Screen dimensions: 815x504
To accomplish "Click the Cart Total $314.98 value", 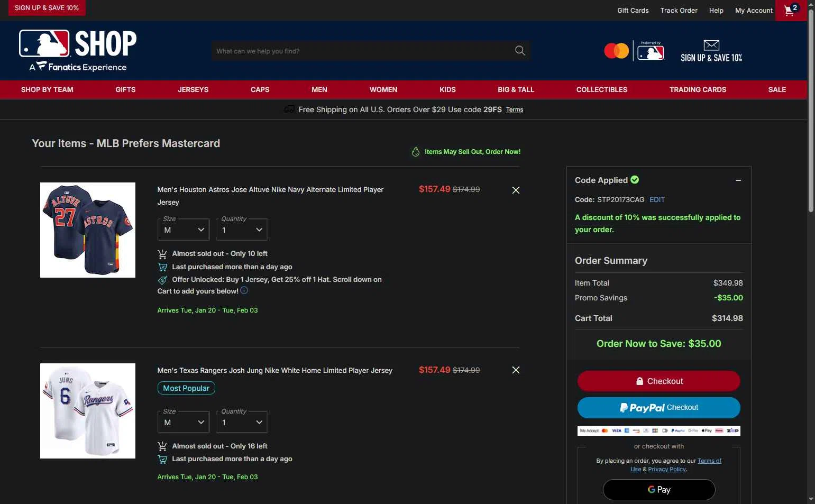I will (727, 318).
